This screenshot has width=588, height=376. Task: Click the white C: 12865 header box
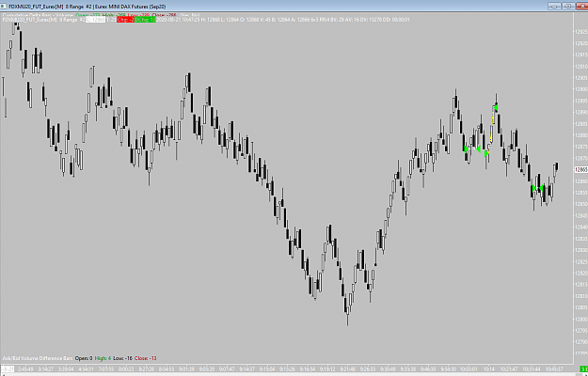96,20
